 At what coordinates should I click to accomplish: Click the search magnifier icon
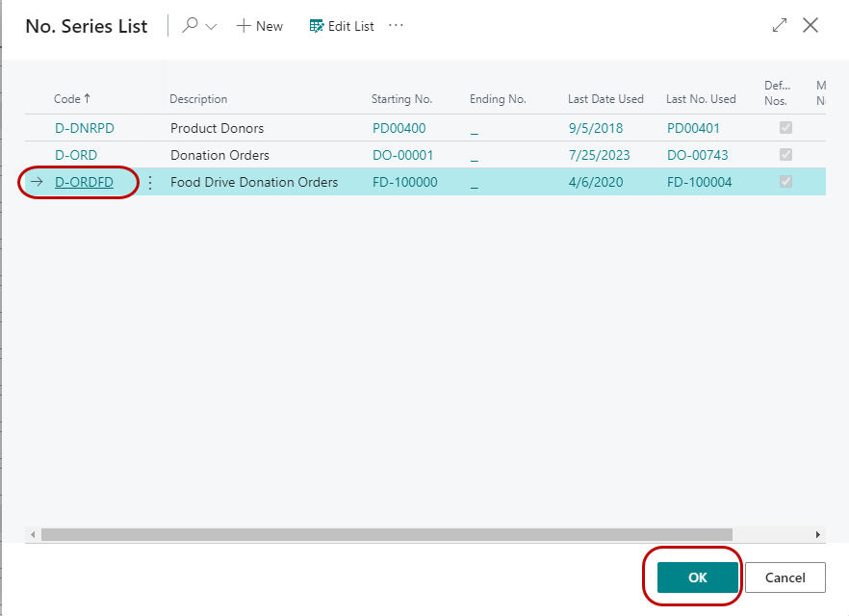click(x=190, y=26)
